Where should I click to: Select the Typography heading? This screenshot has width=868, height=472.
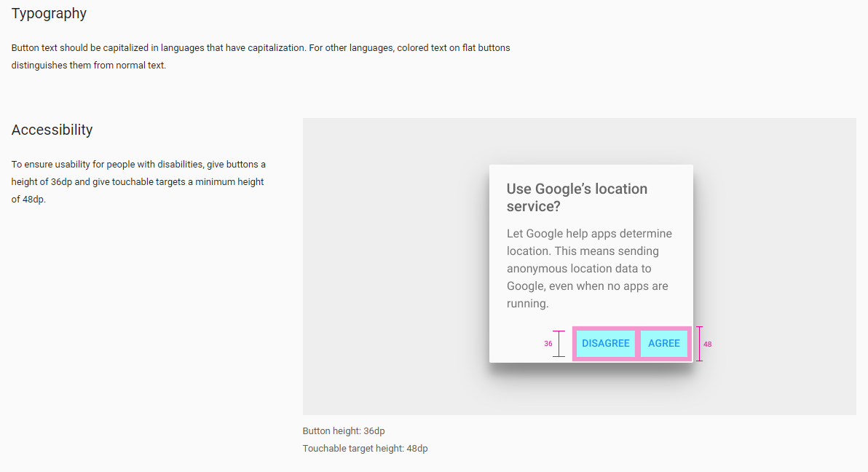tap(49, 13)
